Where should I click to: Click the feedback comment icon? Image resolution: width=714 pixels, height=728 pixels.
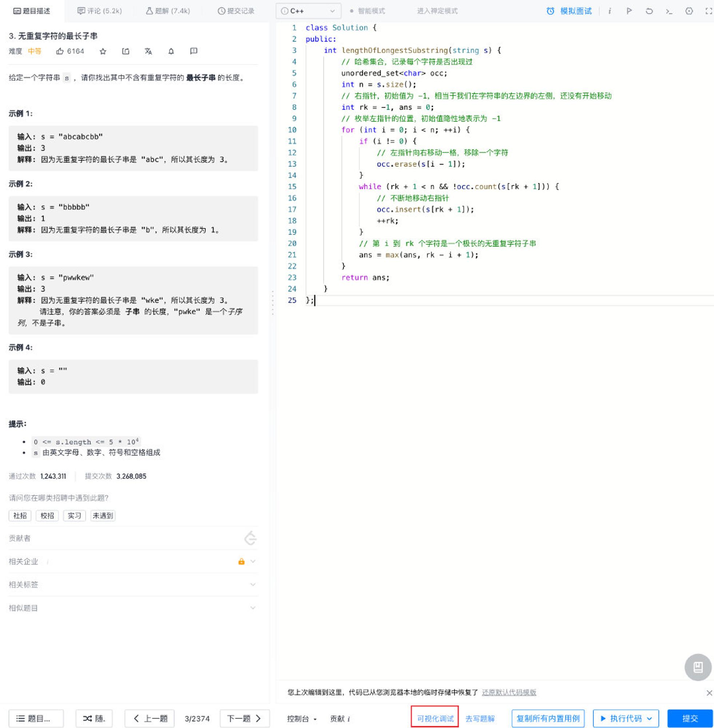(x=194, y=51)
